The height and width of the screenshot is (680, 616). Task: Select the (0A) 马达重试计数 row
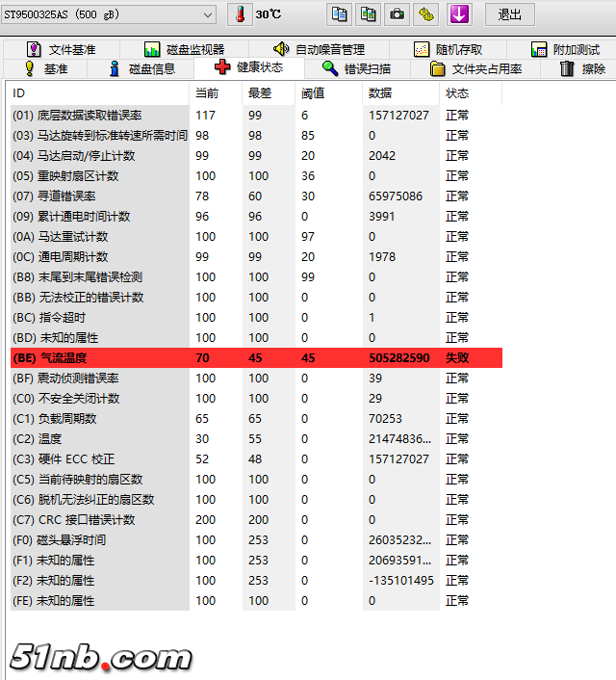pyautogui.click(x=256, y=237)
